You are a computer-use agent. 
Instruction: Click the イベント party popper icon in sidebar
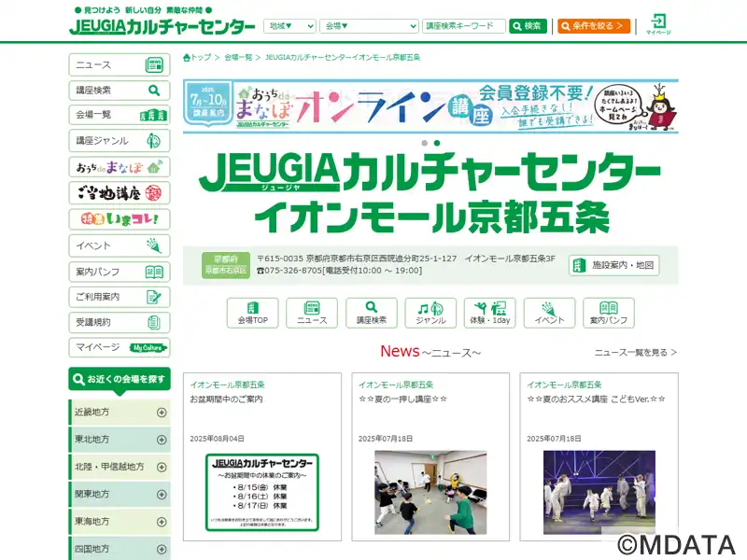[154, 245]
